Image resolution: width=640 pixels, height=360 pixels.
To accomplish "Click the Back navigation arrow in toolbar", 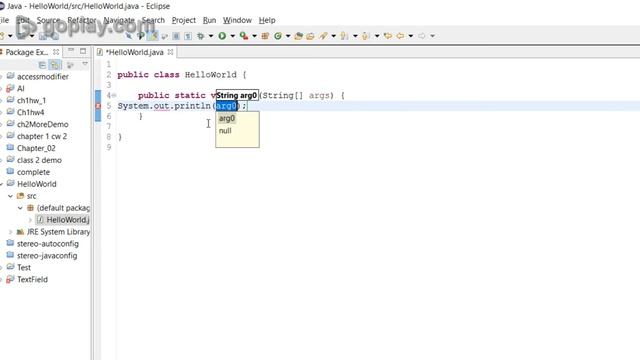I will pos(400,36).
